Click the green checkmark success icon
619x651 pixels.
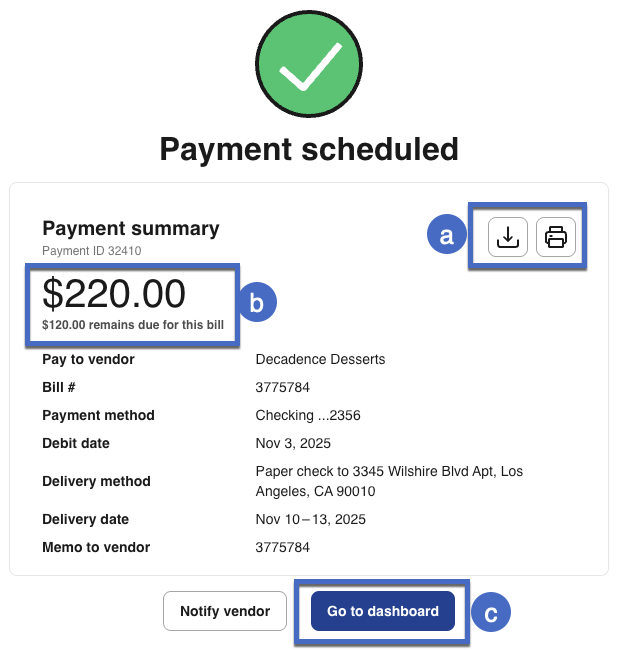(x=309, y=68)
